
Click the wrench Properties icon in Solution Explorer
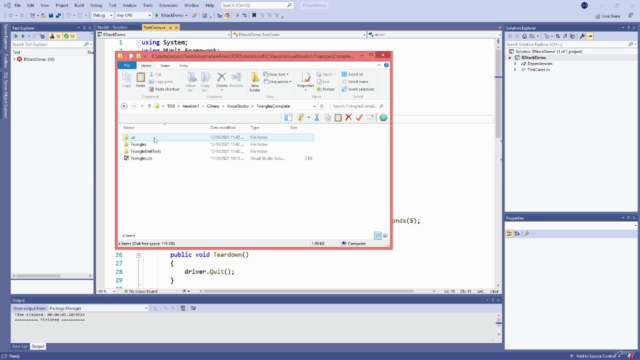tap(582, 36)
